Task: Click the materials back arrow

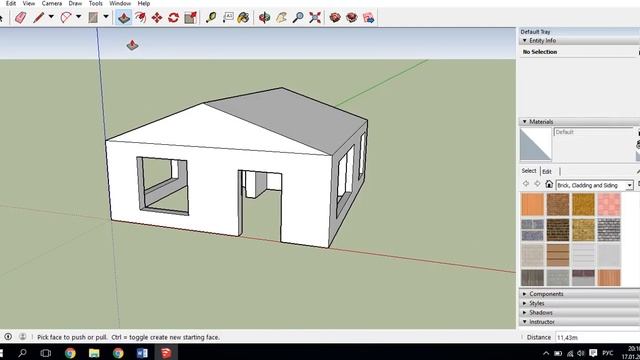Action: (526, 184)
